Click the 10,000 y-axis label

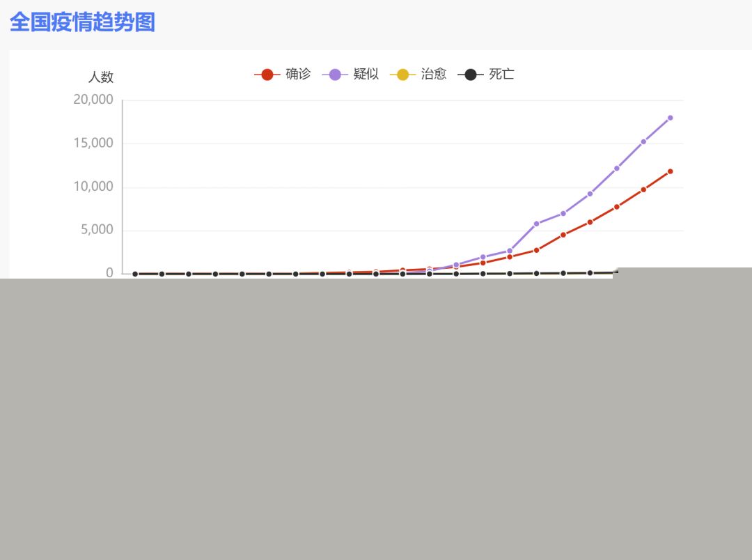pos(93,187)
